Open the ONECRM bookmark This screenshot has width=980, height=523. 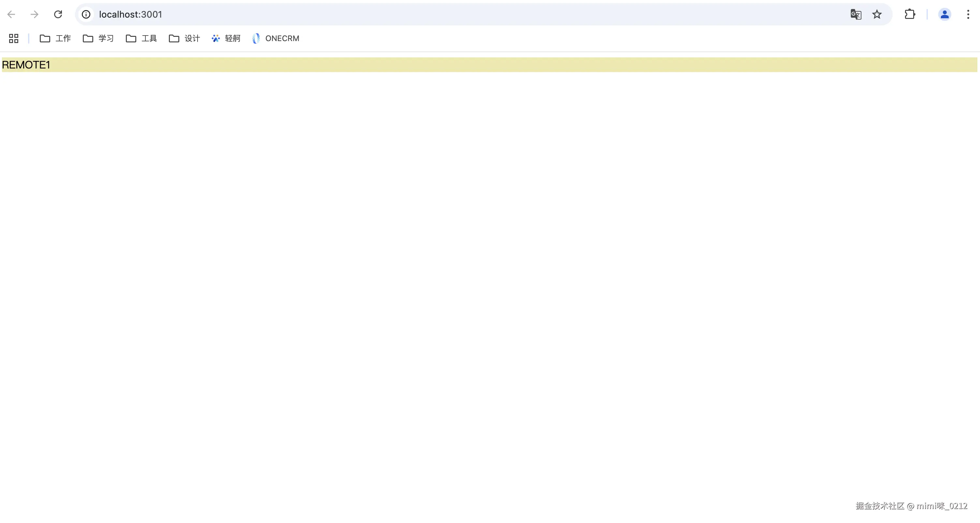click(x=282, y=38)
